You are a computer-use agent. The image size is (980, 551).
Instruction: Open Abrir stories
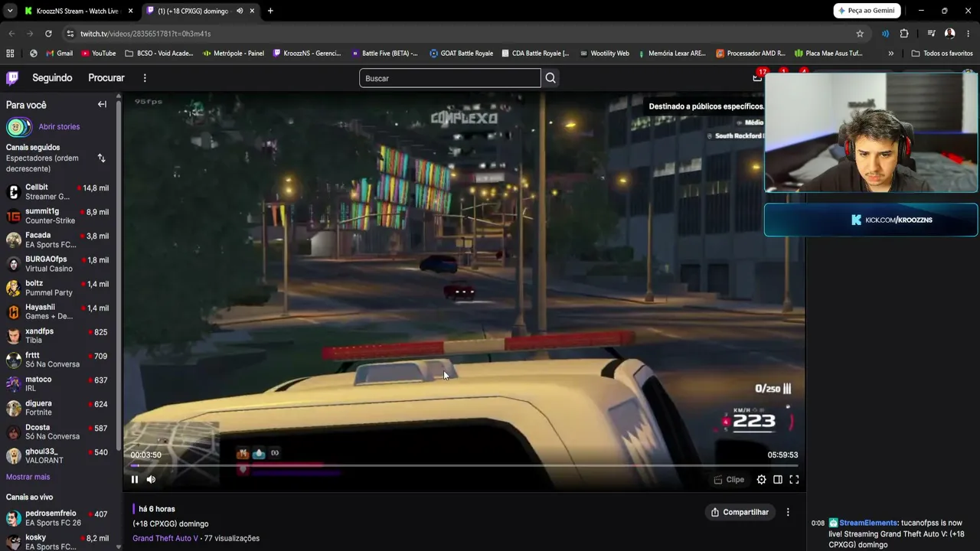(59, 127)
